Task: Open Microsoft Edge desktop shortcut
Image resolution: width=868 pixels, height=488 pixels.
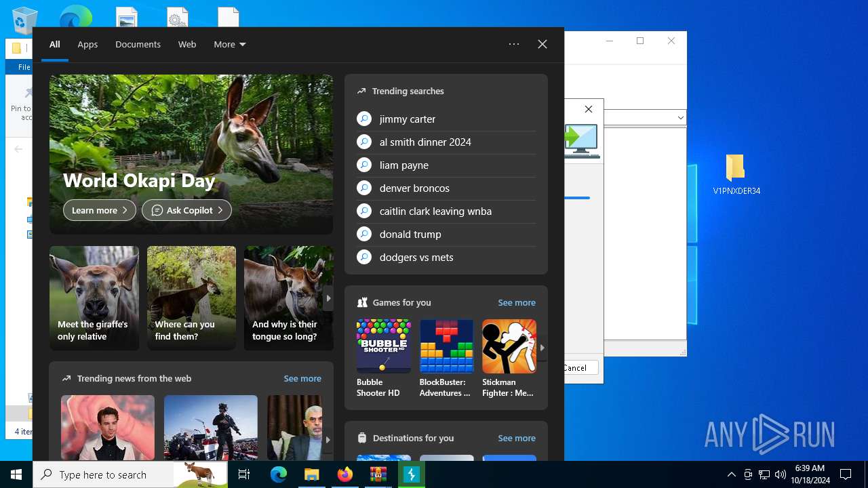Action: (75, 16)
